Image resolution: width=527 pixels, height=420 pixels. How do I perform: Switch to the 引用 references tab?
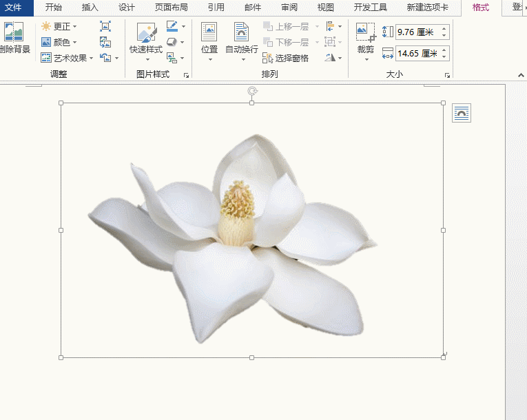216,8
